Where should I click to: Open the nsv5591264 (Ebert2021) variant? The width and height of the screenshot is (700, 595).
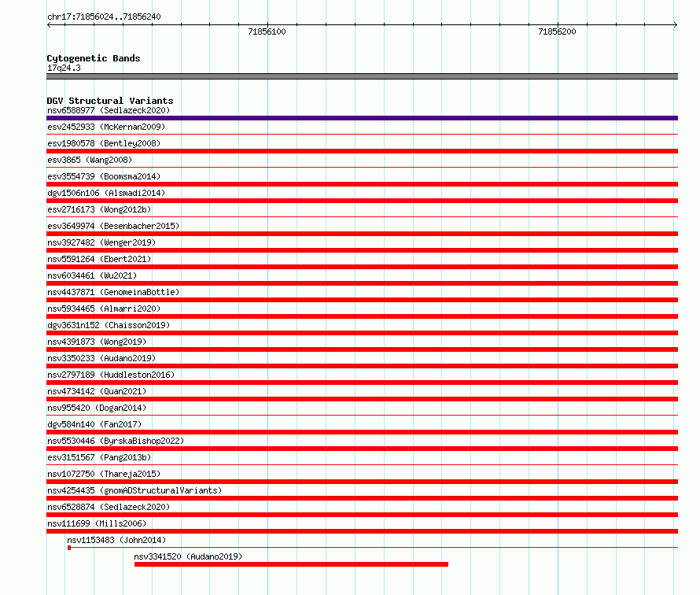point(99,259)
